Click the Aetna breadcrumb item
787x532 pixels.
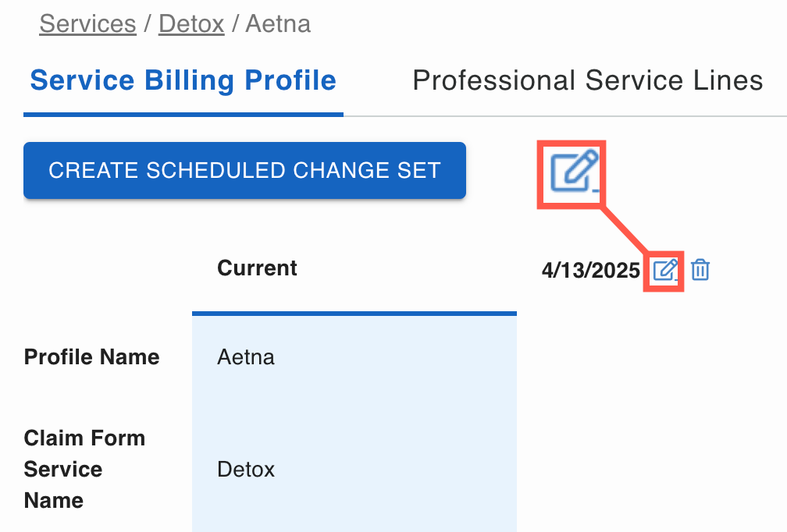[278, 24]
